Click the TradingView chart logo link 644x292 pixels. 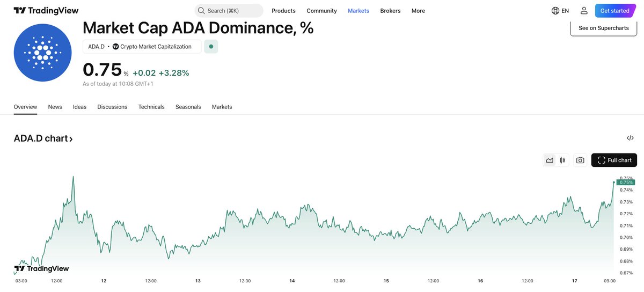(41, 268)
